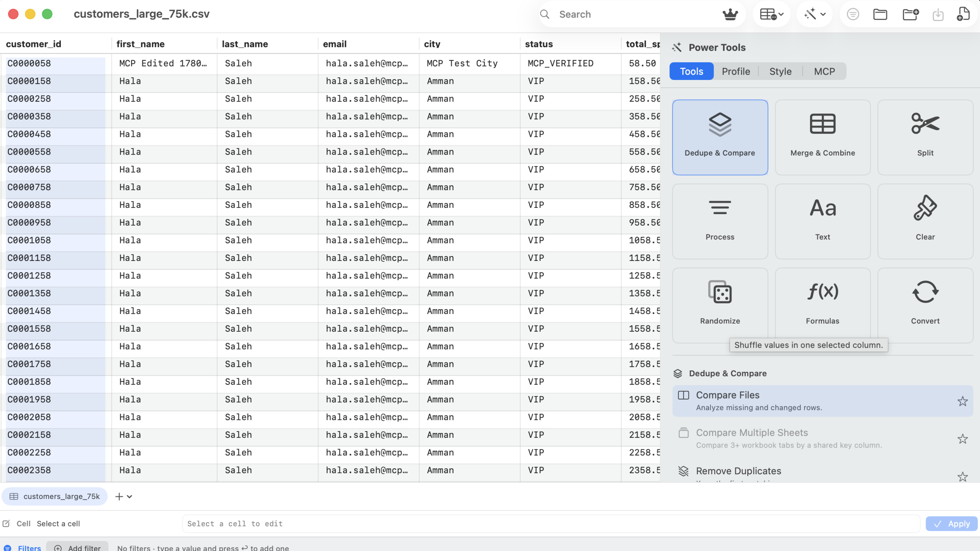Screen dimensions: 980x551
Task: Click the city column header
Action: pos(469,44)
